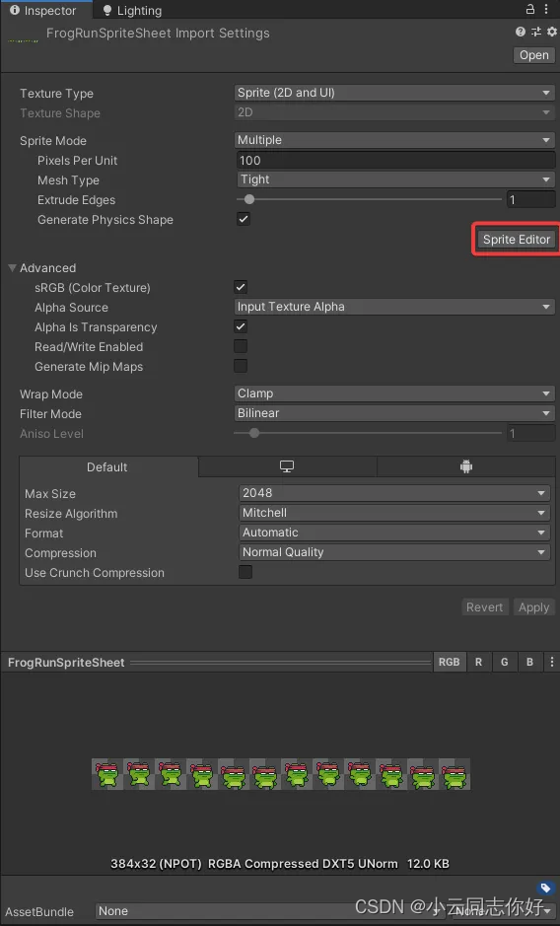Open the Sprite Mode dropdown
The width and height of the screenshot is (560, 926).
coord(394,140)
